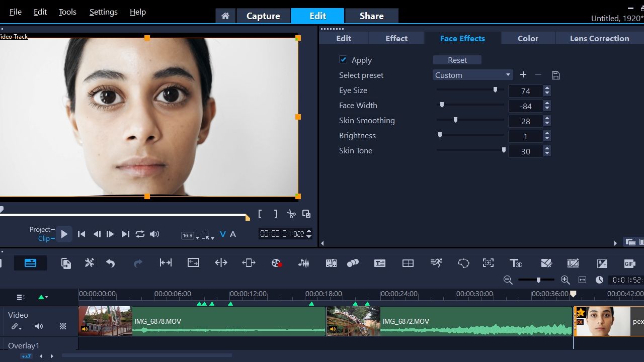Open the Sound Mixer waveform icon
Viewport: 644px width, 362px height.
(x=303, y=263)
